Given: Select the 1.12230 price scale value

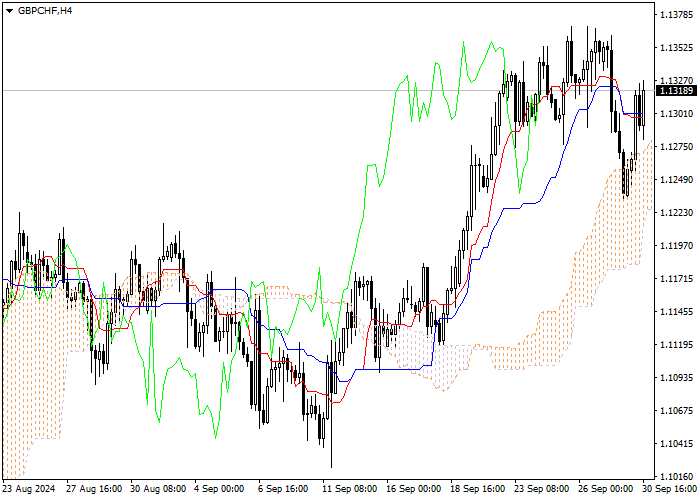Looking at the screenshot, I should (x=677, y=213).
